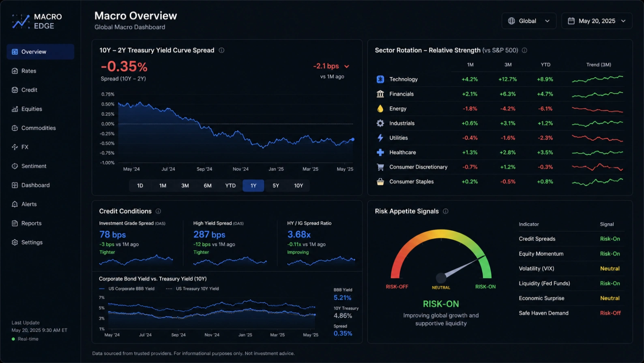Click the Investment Grade Spread sparkline

(136, 260)
